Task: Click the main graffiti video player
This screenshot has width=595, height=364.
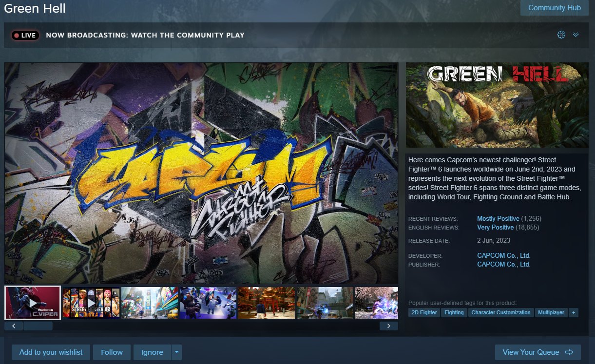Action: (x=201, y=173)
